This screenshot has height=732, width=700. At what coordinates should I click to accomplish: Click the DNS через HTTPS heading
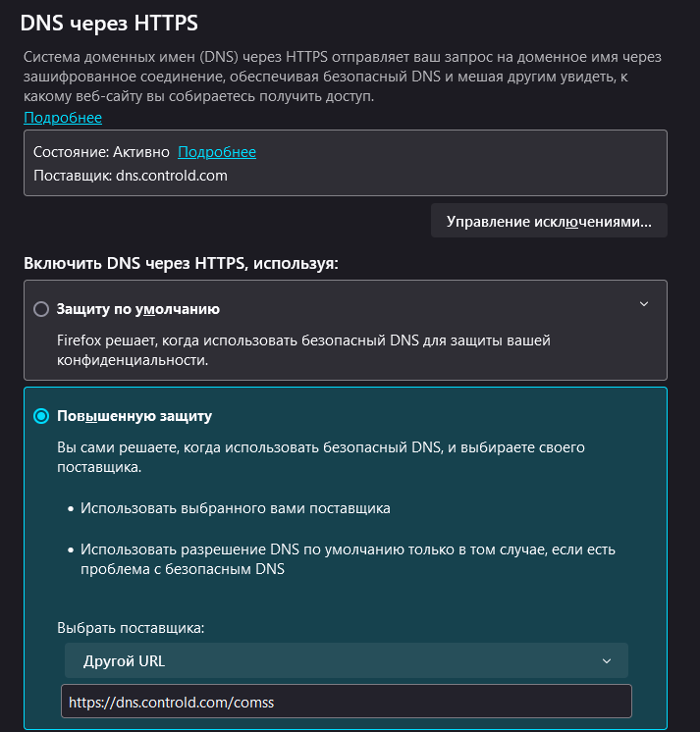pyautogui.click(x=109, y=24)
